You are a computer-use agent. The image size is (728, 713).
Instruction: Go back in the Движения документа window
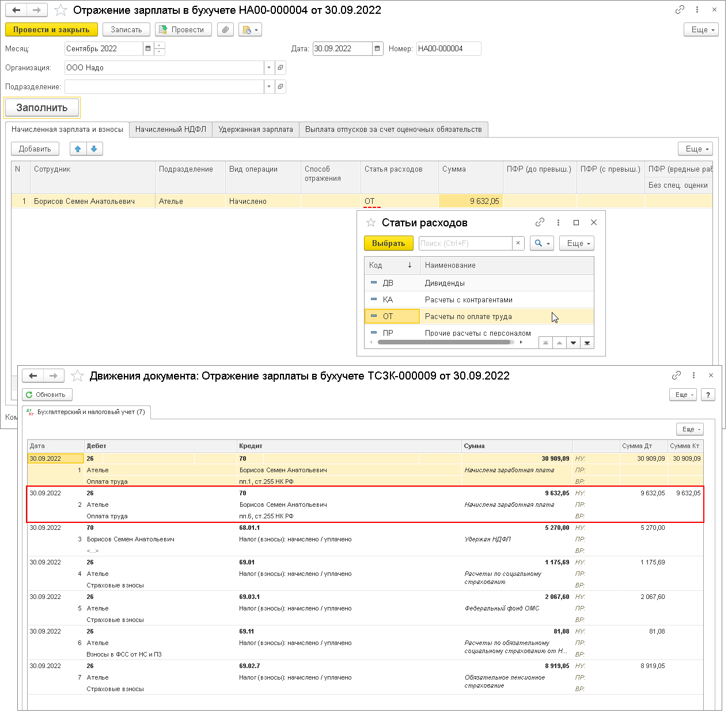(33, 376)
